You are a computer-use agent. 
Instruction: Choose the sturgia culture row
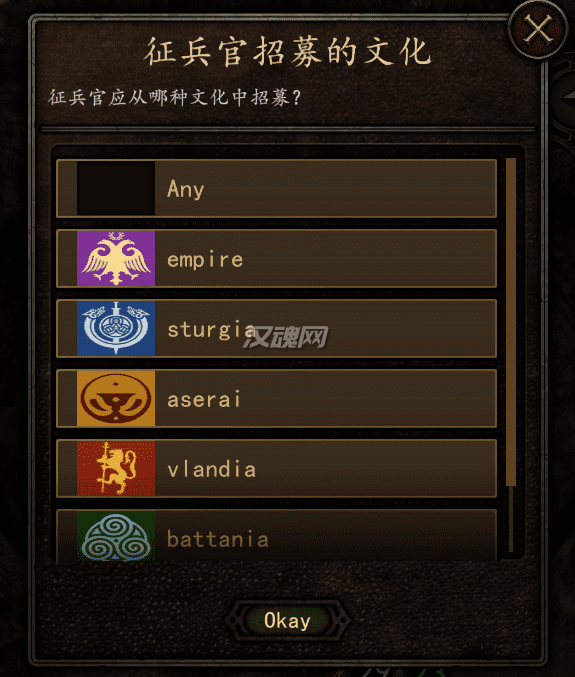tap(276, 328)
